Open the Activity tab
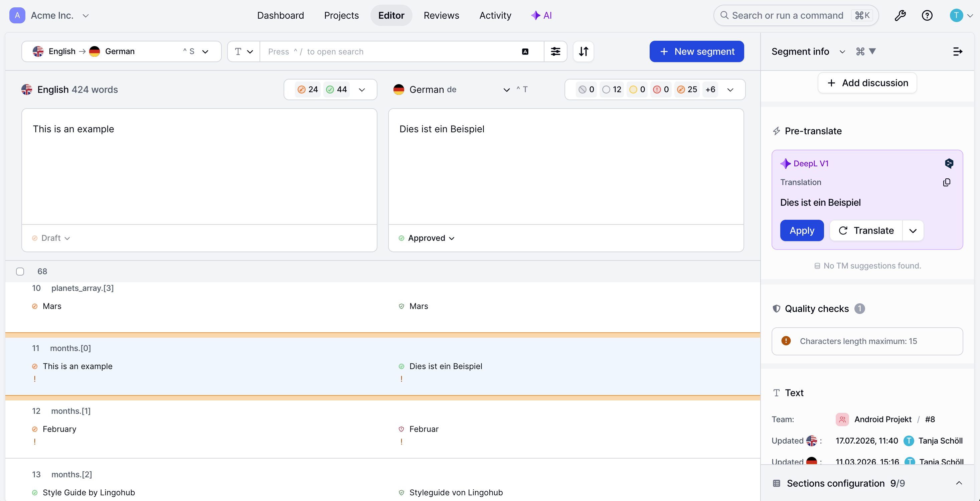 [495, 15]
